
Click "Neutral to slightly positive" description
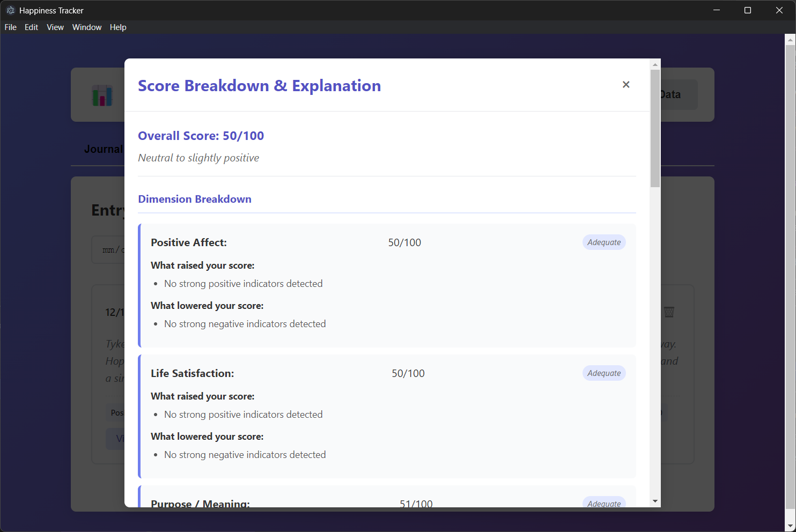(x=198, y=158)
